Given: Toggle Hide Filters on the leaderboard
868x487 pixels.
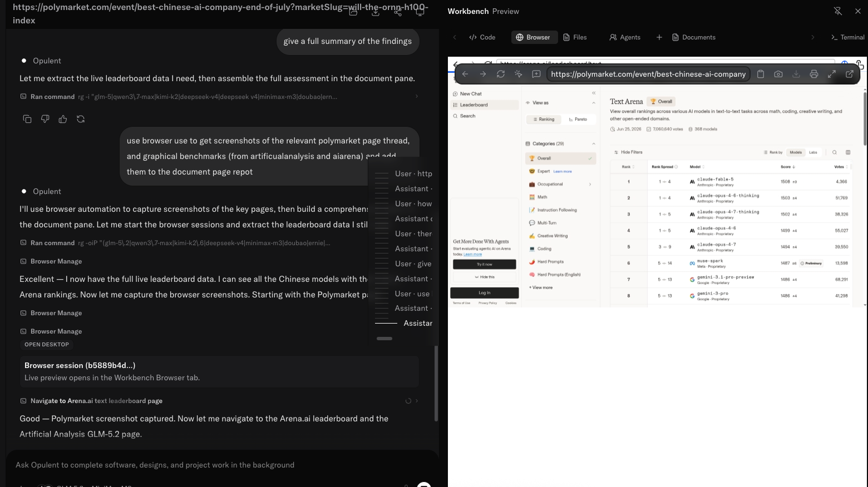Looking at the screenshot, I should 628,152.
